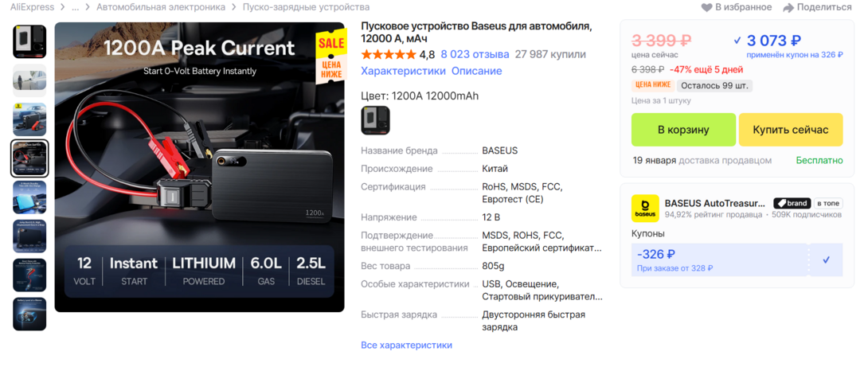Click Купить сейчас button
The width and height of the screenshot is (868, 371).
791,130
